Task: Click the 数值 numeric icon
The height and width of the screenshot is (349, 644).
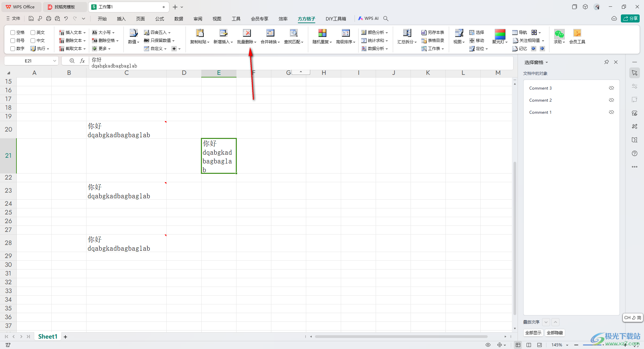Action: [x=133, y=33]
